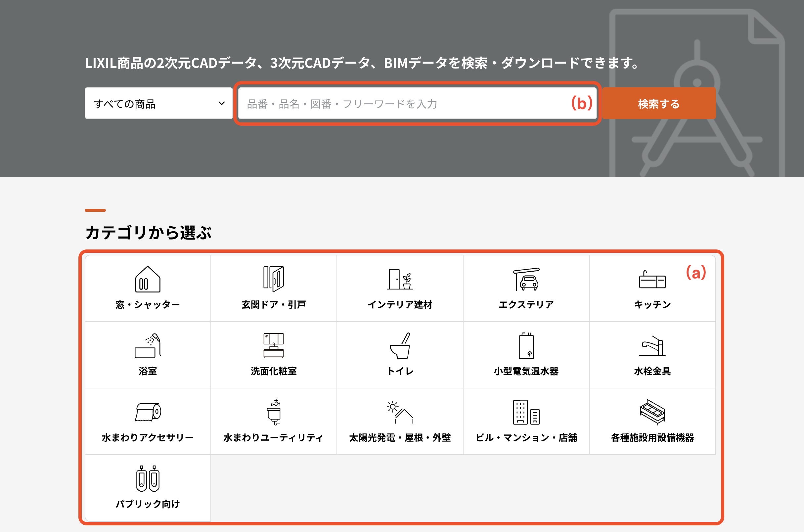Image resolution: width=804 pixels, height=532 pixels.
Task: Open 玄関ドア・引戸 door icon category
Action: coord(273,279)
